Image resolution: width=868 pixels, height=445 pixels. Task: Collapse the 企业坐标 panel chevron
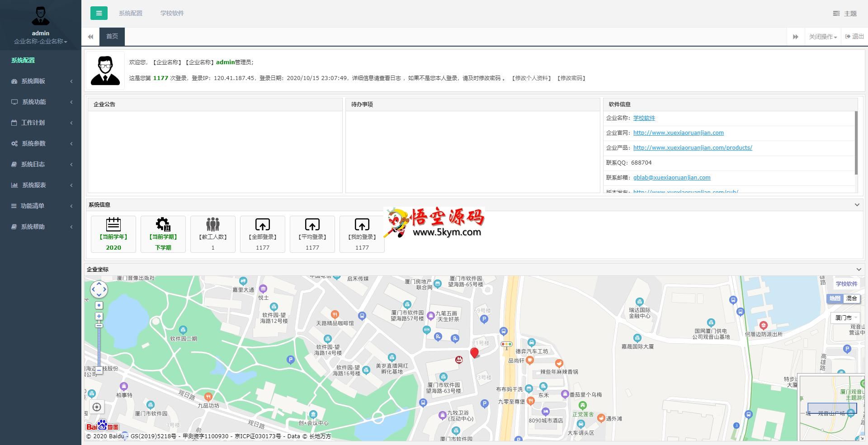859,270
